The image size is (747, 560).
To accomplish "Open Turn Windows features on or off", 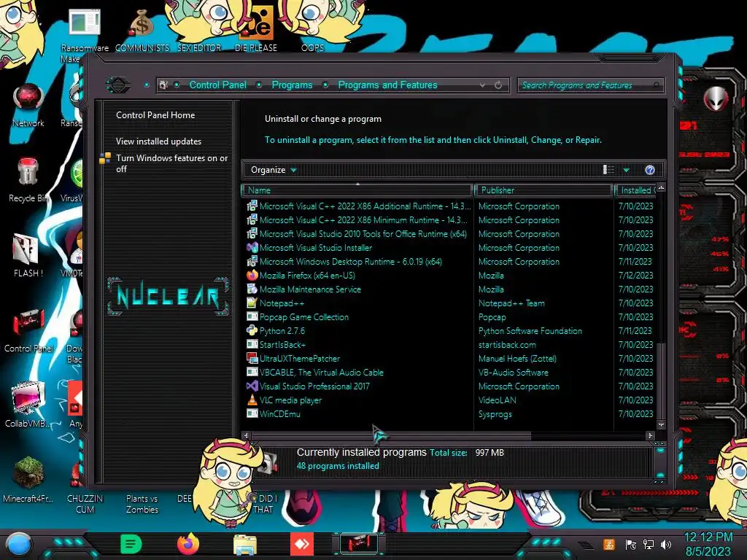I will tap(171, 163).
